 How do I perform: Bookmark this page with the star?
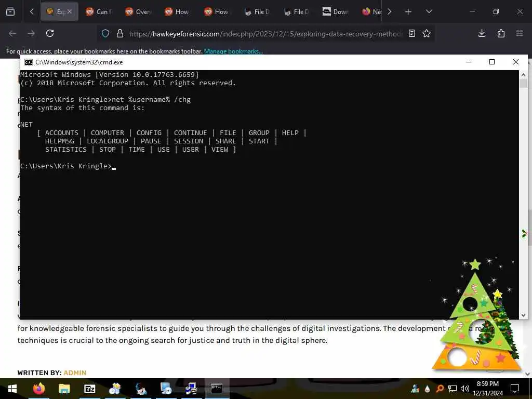coord(427,33)
